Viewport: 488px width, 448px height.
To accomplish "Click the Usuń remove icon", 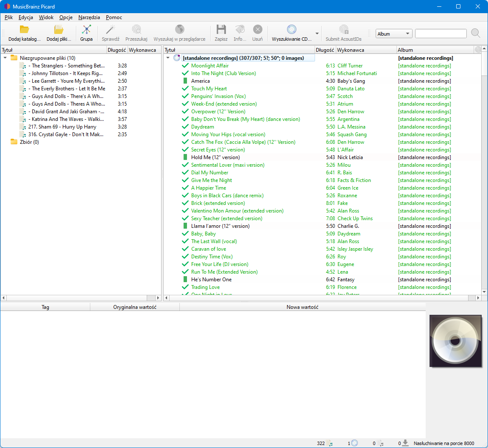I will (257, 30).
